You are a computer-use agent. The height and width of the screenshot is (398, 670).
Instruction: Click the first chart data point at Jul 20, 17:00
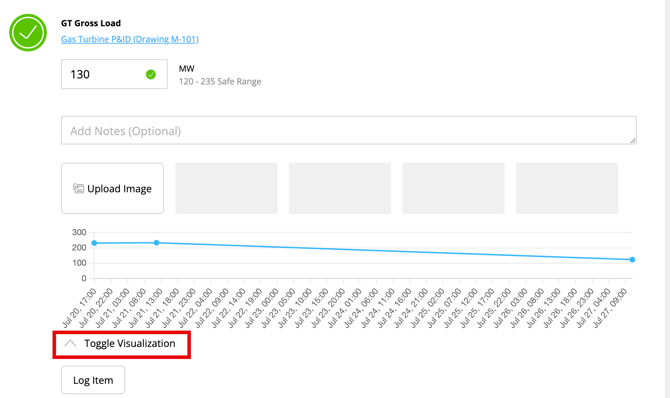pos(94,243)
